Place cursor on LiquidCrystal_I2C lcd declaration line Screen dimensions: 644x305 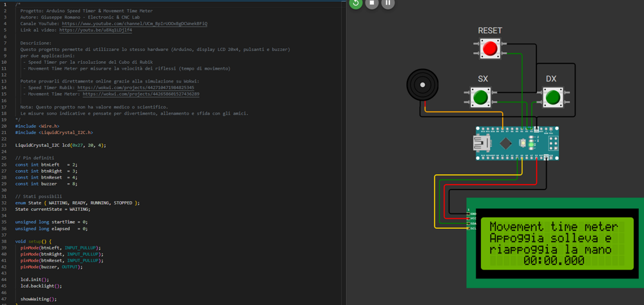tap(61, 145)
